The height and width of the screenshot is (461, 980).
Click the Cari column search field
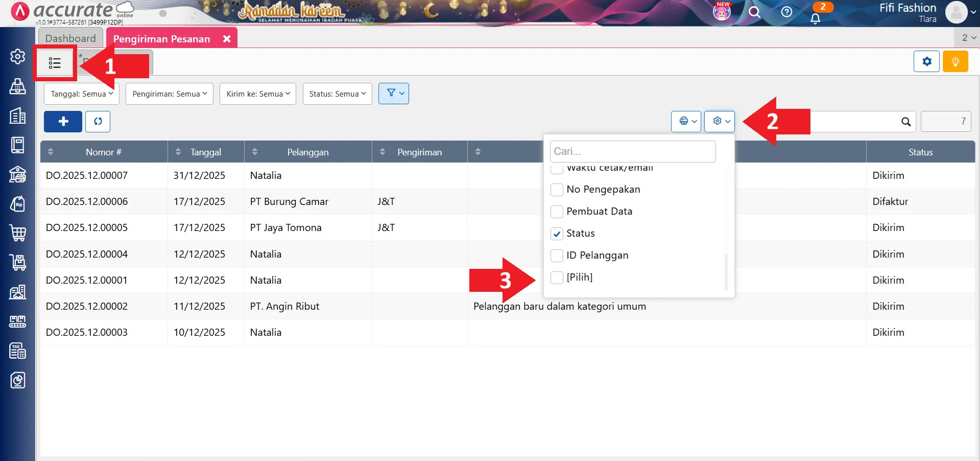pos(632,151)
